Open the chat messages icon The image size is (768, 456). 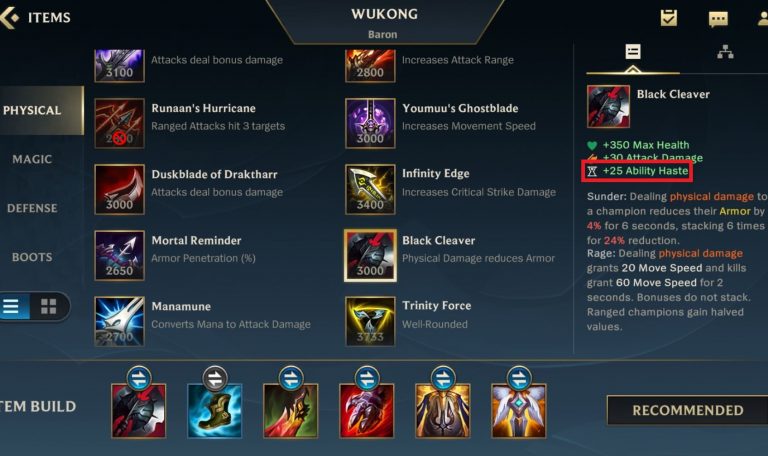click(x=718, y=19)
